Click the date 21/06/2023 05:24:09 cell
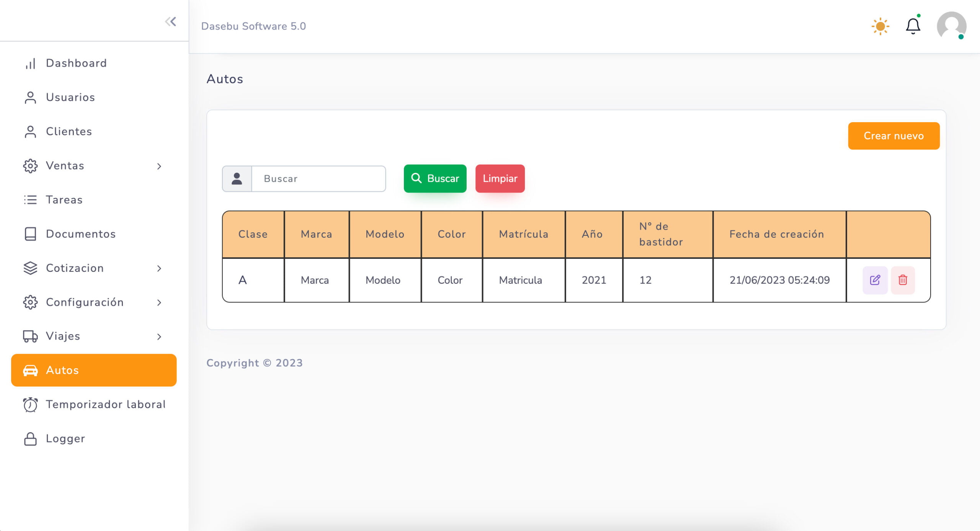The height and width of the screenshot is (531, 980). point(779,280)
